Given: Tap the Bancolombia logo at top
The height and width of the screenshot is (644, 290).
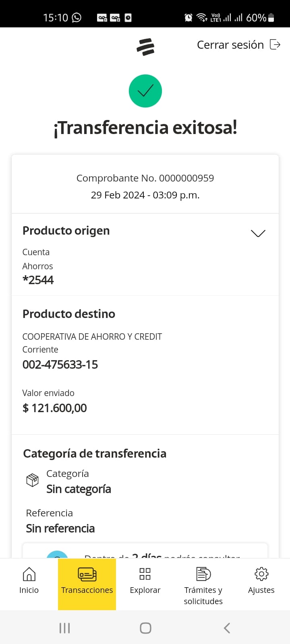Looking at the screenshot, I should coord(145,47).
